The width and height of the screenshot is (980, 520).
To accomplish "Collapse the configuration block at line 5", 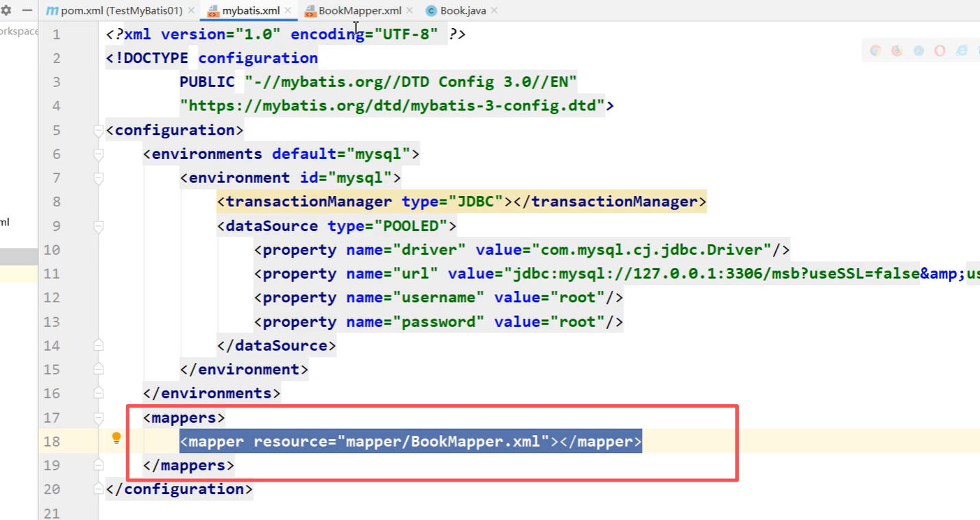I will click(99, 130).
